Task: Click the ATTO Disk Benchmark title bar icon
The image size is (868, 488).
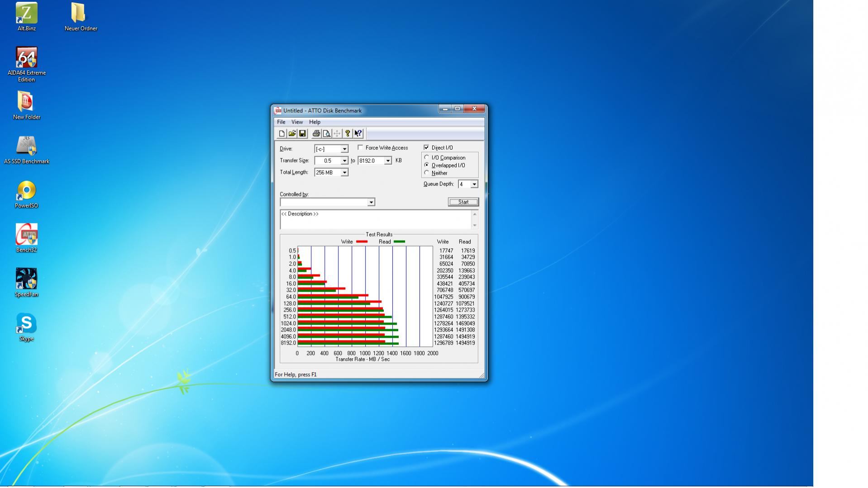Action: 278,110
